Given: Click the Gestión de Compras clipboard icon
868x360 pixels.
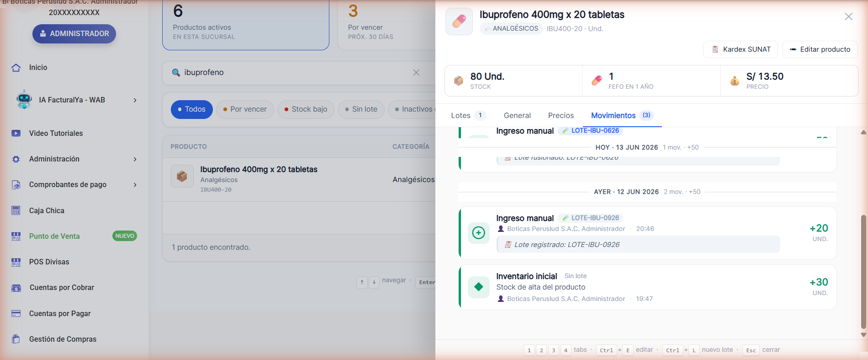Looking at the screenshot, I should [16, 339].
